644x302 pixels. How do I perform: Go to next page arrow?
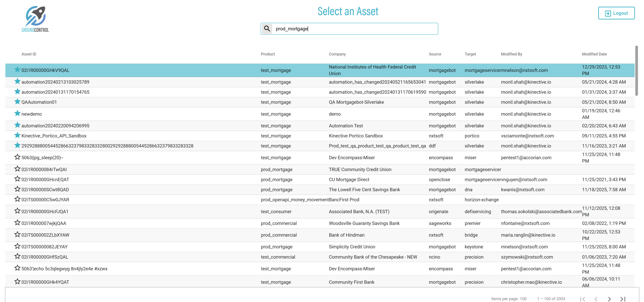(x=609, y=299)
